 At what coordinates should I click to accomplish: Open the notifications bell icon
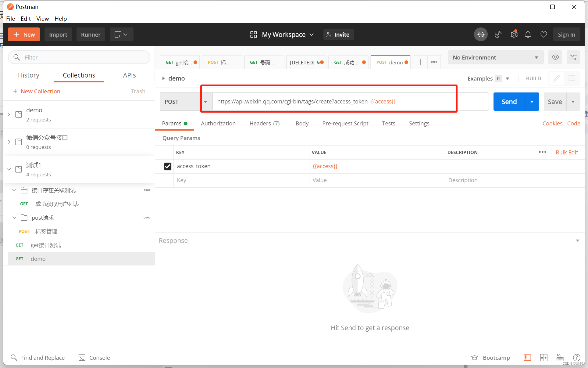tap(528, 34)
